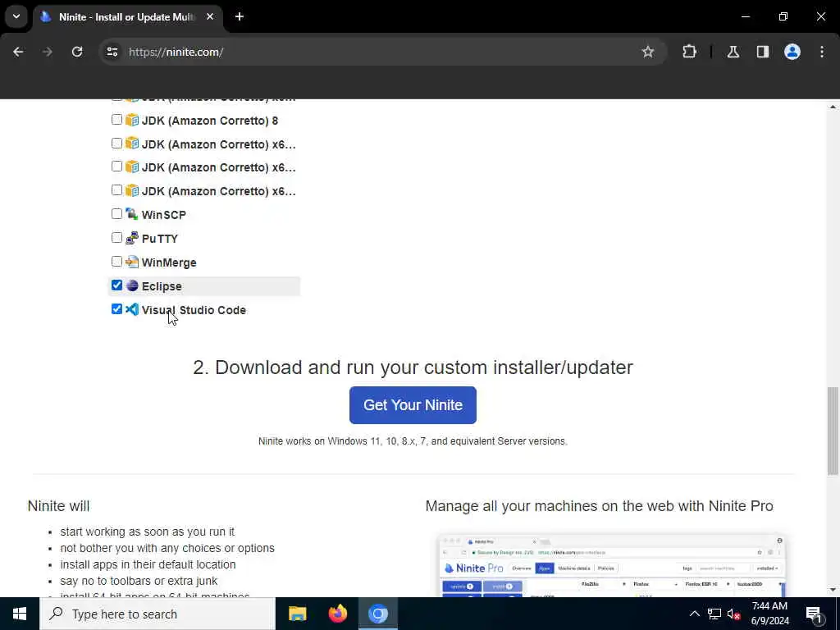The image size is (840, 630).
Task: Open the network status tray icon
Action: (714, 614)
